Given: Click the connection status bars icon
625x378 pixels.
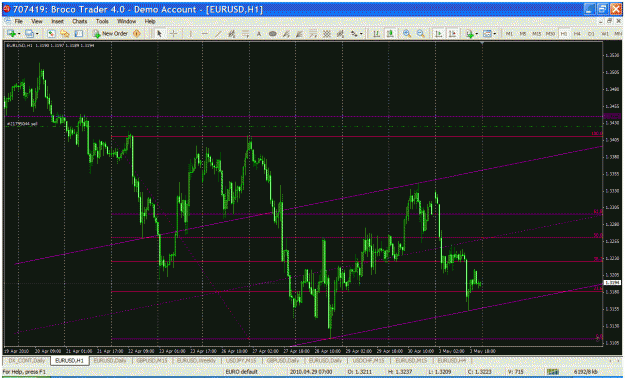Looking at the screenshot, I should coord(553,372).
